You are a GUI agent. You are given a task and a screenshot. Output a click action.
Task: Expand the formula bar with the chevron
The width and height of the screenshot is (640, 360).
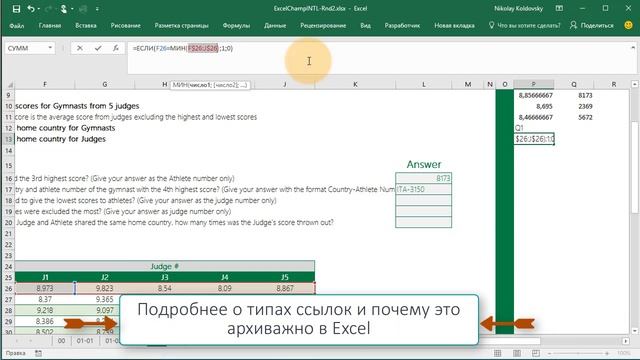(633, 48)
